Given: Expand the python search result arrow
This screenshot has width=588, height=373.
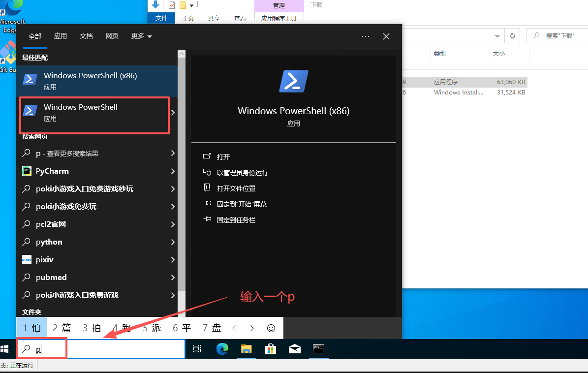Looking at the screenshot, I should [173, 242].
